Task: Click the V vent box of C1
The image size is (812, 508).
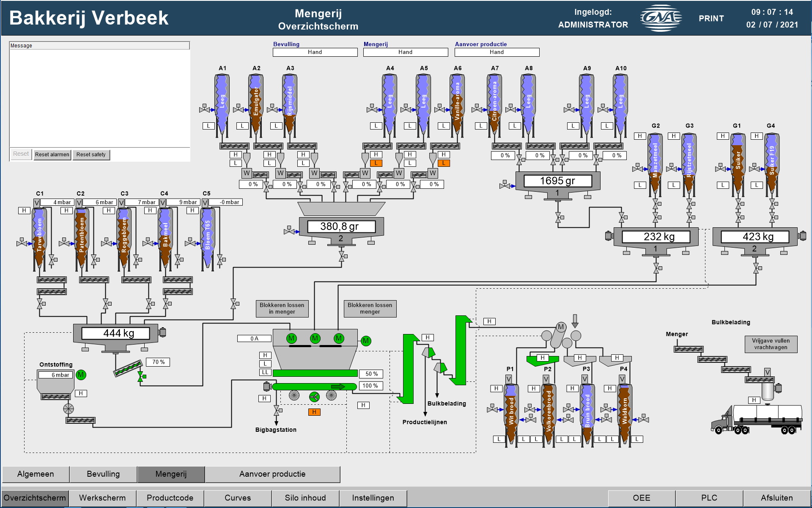Action: [37, 203]
